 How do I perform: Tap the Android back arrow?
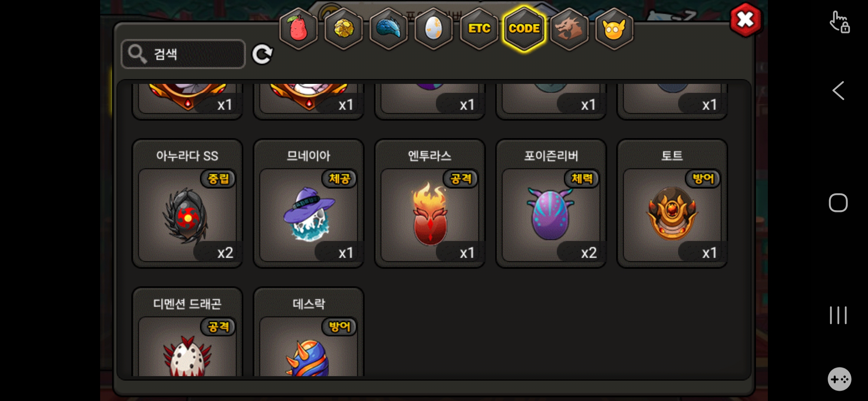[838, 91]
